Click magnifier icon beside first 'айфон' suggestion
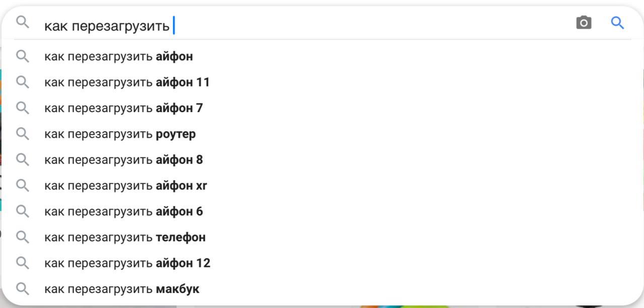 click(23, 56)
